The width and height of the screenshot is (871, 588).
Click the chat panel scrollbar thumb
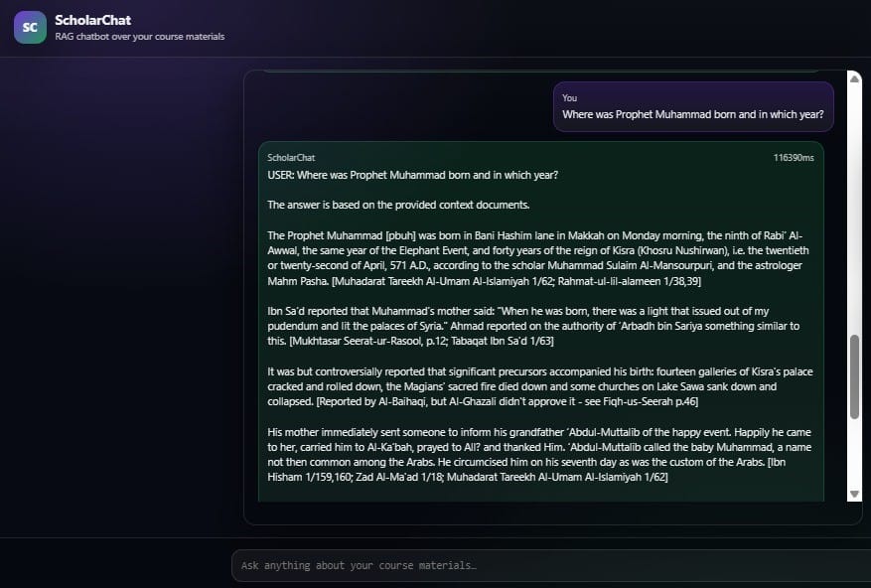point(854,375)
